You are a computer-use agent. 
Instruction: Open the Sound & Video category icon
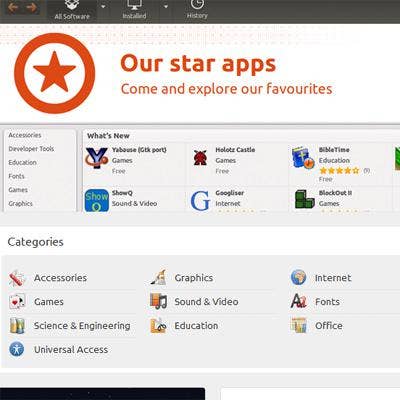point(158,302)
